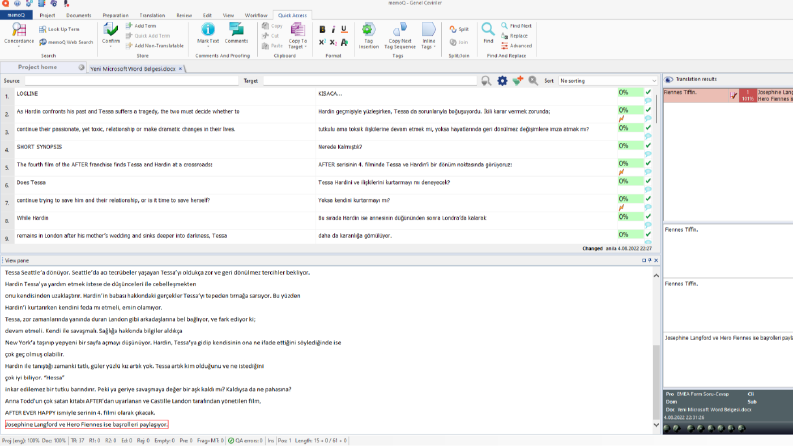Split the current segment
The height and width of the screenshot is (446, 793).
point(459,29)
